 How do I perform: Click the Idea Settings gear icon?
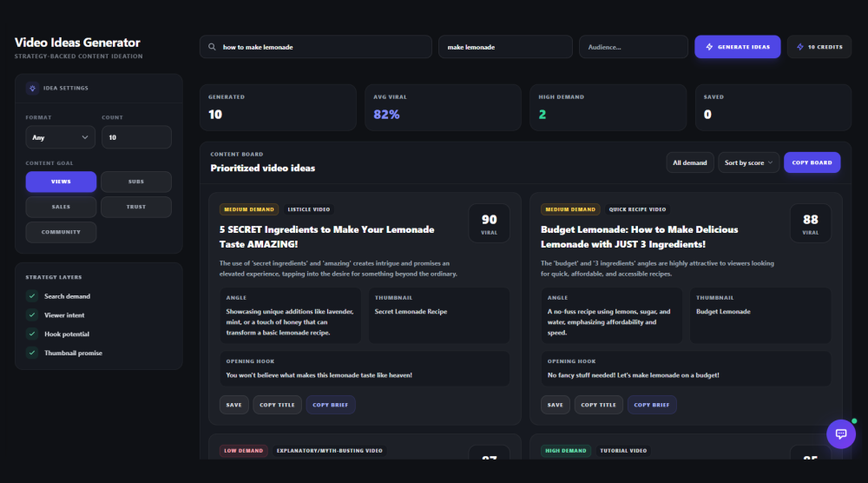(32, 88)
